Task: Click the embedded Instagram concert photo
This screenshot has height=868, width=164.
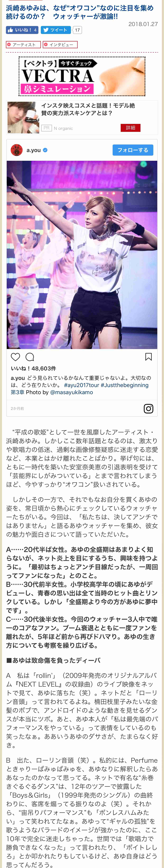Action: pyautogui.click(x=82, y=255)
